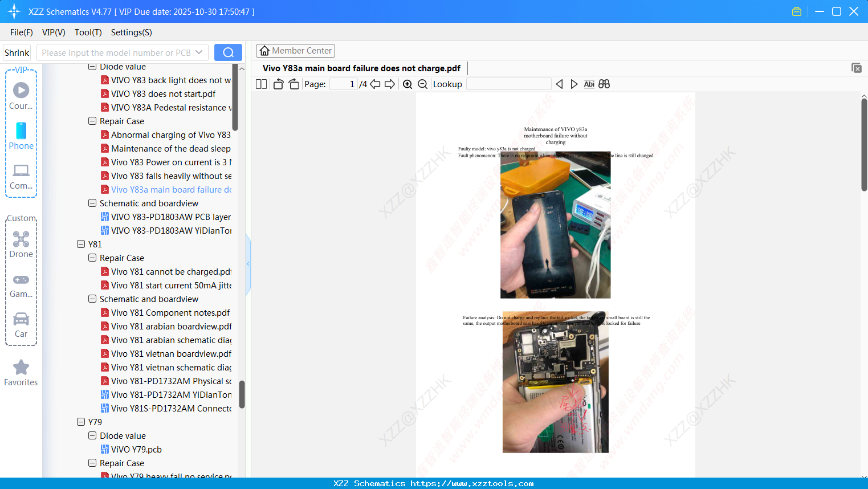Rotate the PDF page counterclockwise
The height and width of the screenshot is (489, 868).
(278, 84)
